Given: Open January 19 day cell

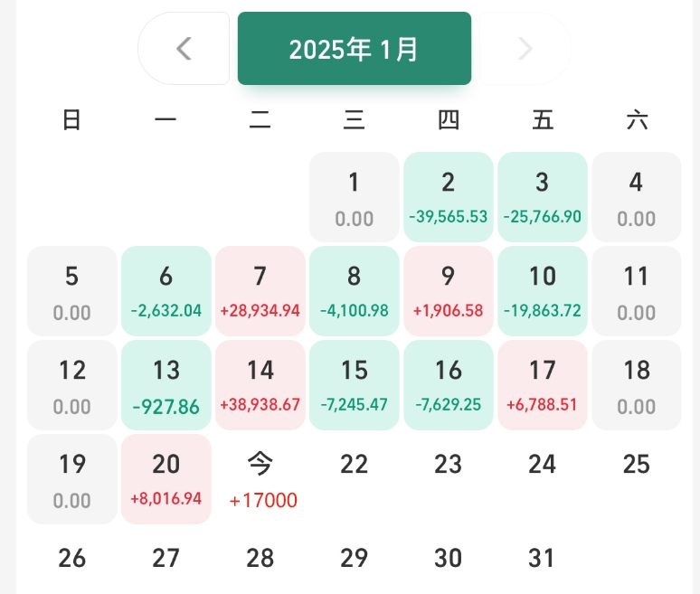Looking at the screenshot, I should pos(72,479).
